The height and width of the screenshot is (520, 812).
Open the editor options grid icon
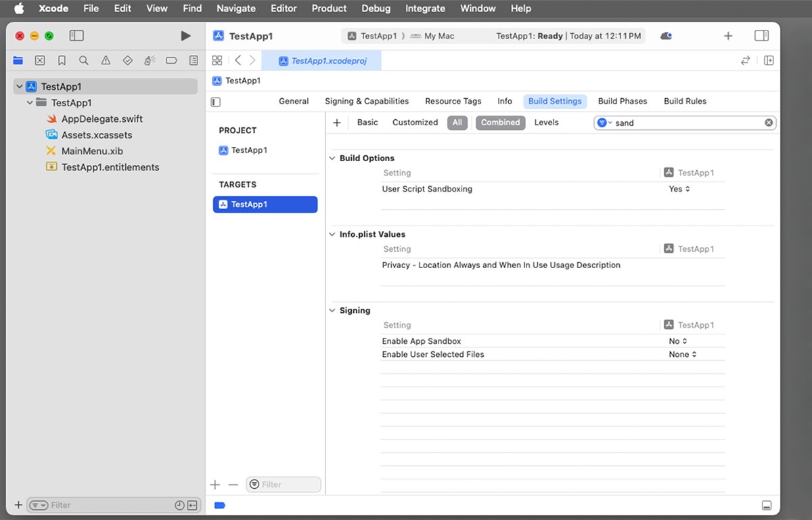point(217,60)
